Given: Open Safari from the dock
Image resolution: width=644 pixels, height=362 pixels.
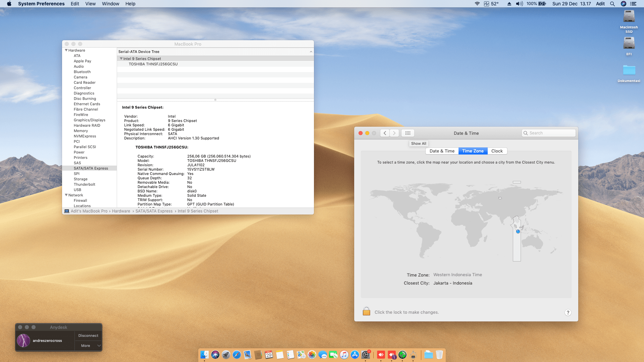Looking at the screenshot, I should pyautogui.click(x=237, y=355).
